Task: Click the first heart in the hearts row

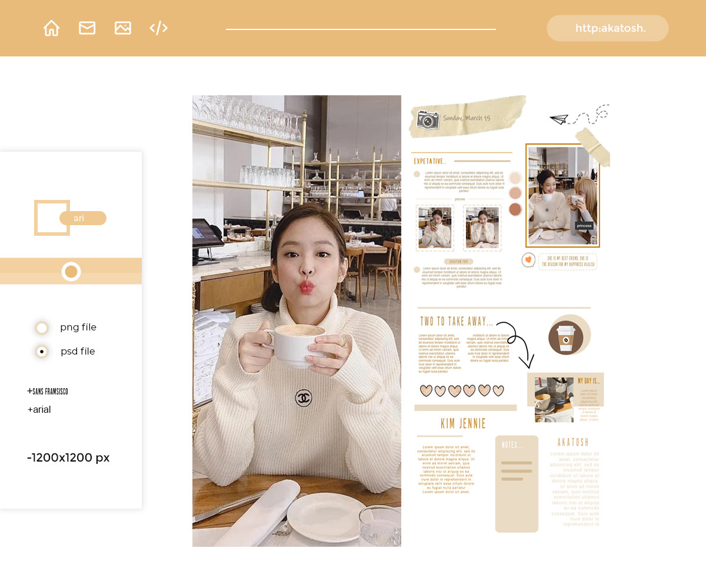Action: click(x=426, y=391)
